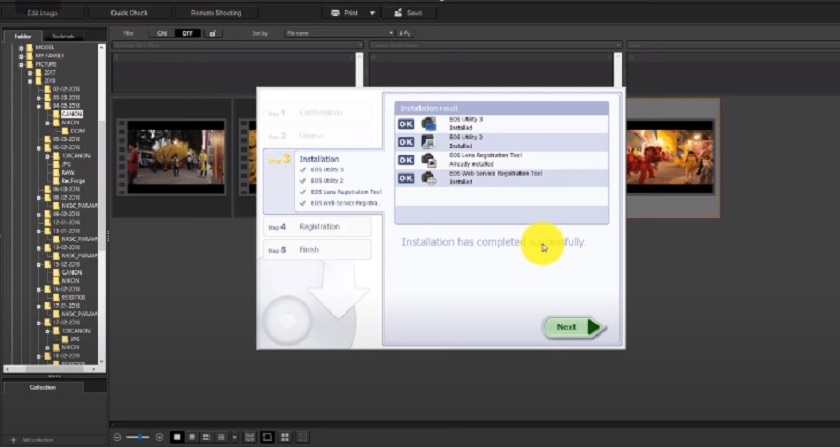Image resolution: width=840 pixels, height=447 pixels.
Task: Open the first filter criteria dropdown
Action: 238,45
